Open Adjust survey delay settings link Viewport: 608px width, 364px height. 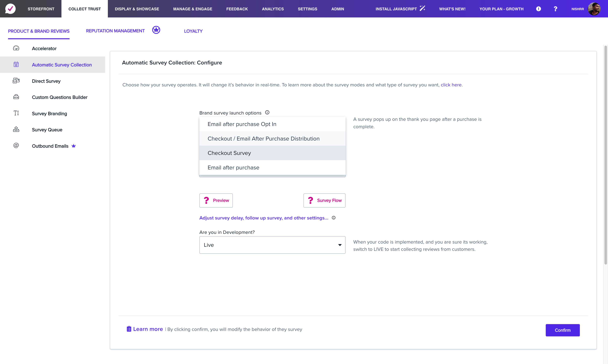point(264,218)
